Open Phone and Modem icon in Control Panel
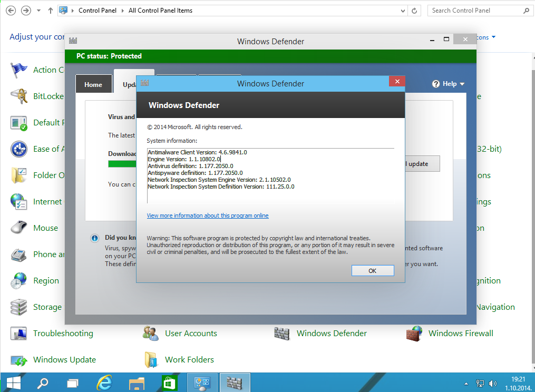The image size is (535, 392). coord(18,254)
